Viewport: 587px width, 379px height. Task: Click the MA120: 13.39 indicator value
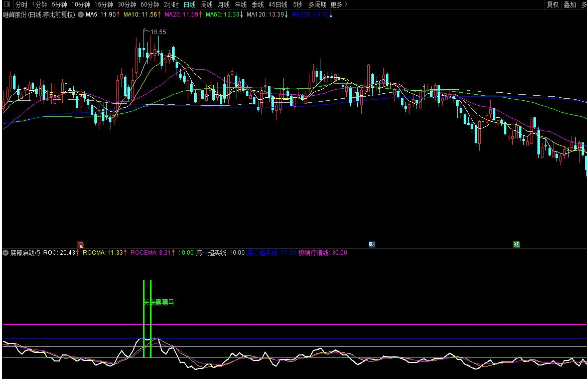(267, 15)
